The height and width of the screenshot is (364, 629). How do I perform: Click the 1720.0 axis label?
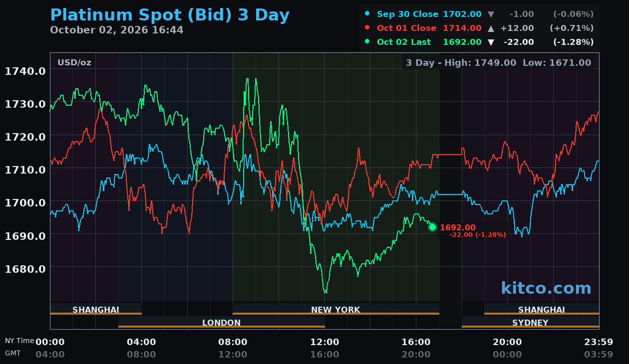point(25,137)
